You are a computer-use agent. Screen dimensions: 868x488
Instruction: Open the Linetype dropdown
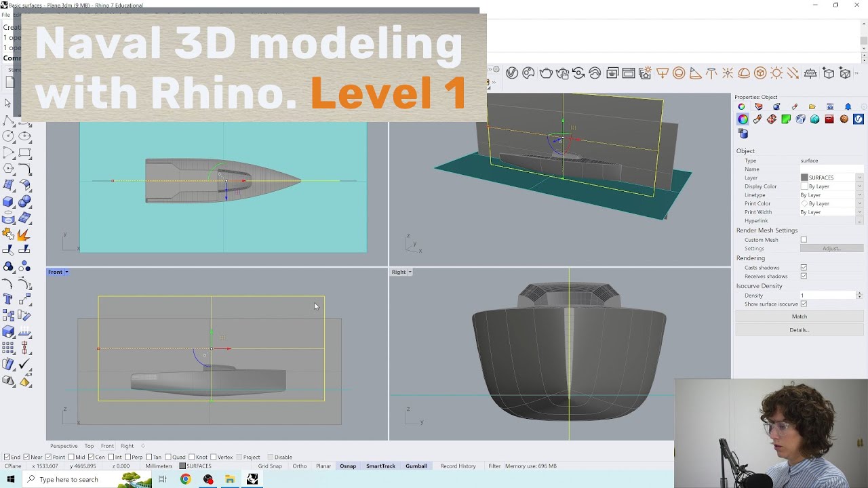[x=859, y=195]
